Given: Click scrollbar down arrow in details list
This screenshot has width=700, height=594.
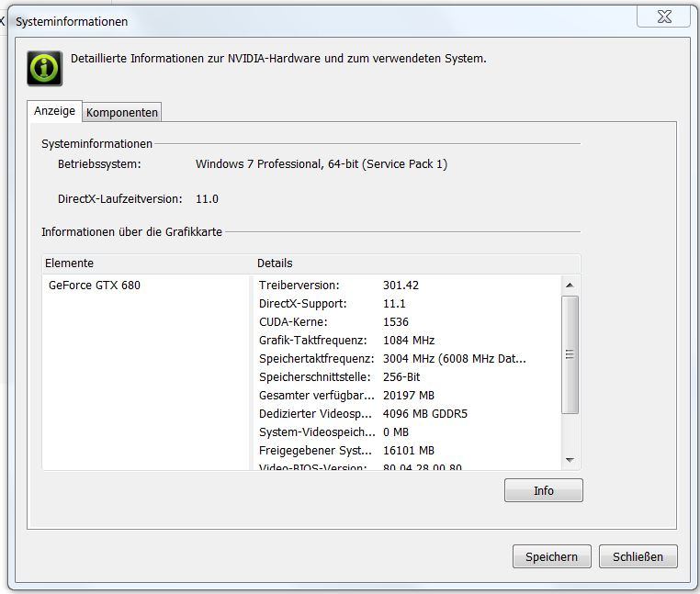Looking at the screenshot, I should point(570,460).
